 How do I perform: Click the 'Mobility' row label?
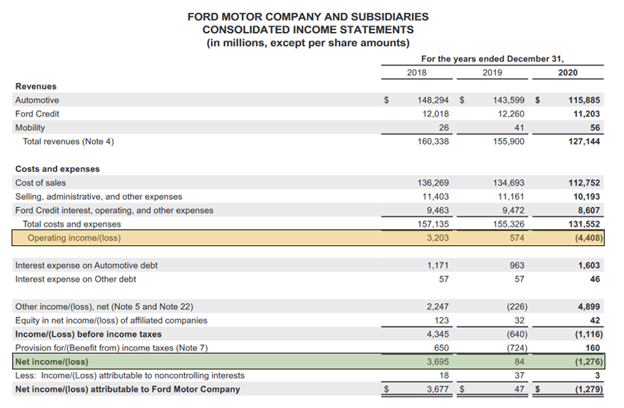(x=30, y=127)
